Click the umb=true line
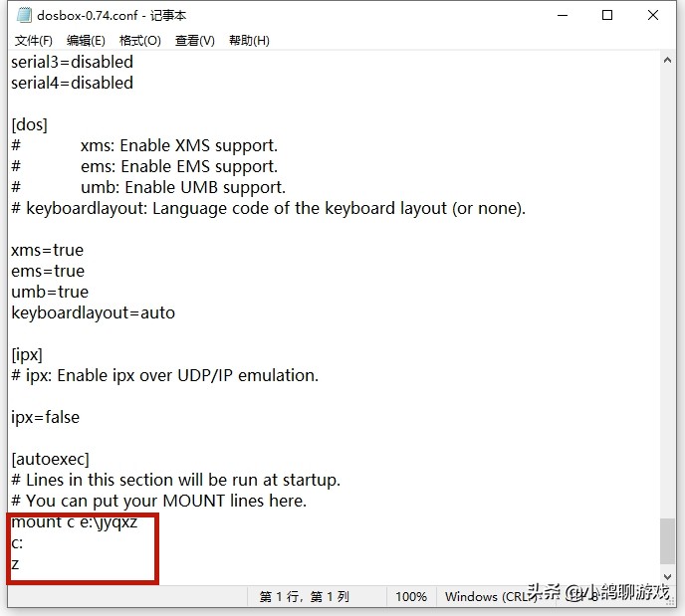Image resolution: width=685 pixels, height=616 pixels. 50,292
